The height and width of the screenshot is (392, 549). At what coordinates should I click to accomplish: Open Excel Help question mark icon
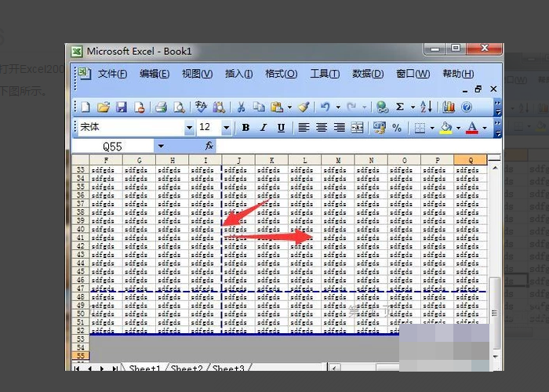[x=467, y=107]
